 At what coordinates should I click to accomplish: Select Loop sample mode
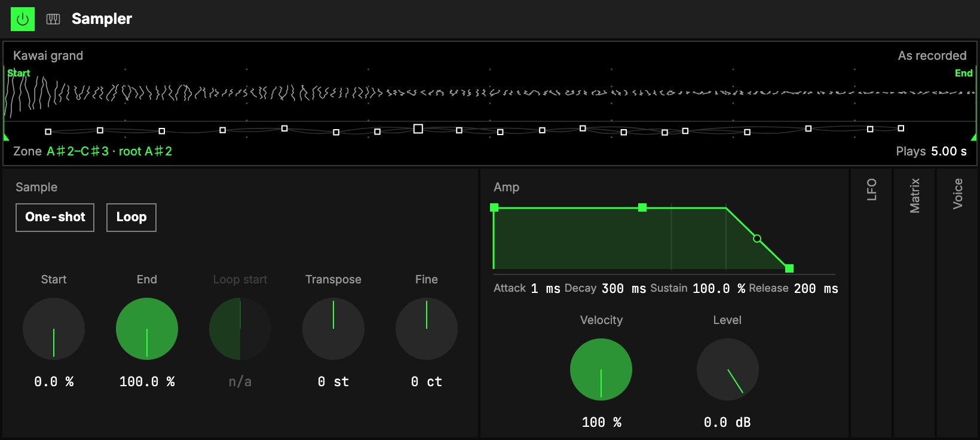coord(131,217)
